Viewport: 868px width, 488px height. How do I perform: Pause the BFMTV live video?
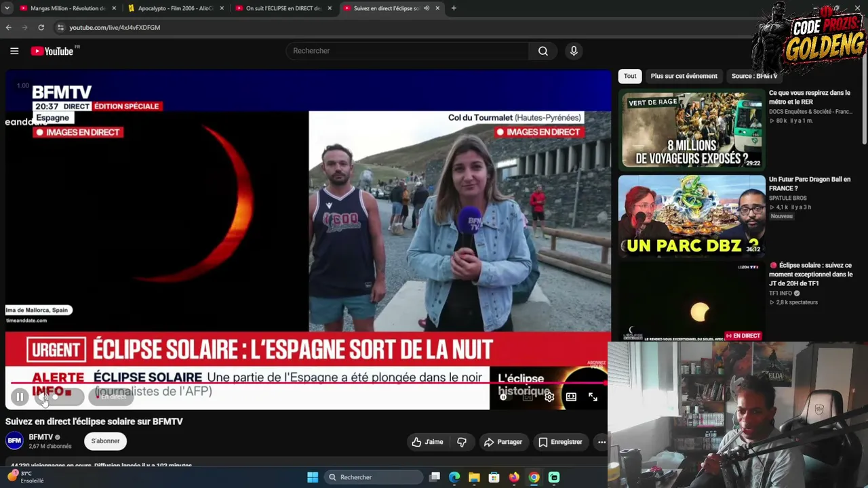(x=20, y=397)
